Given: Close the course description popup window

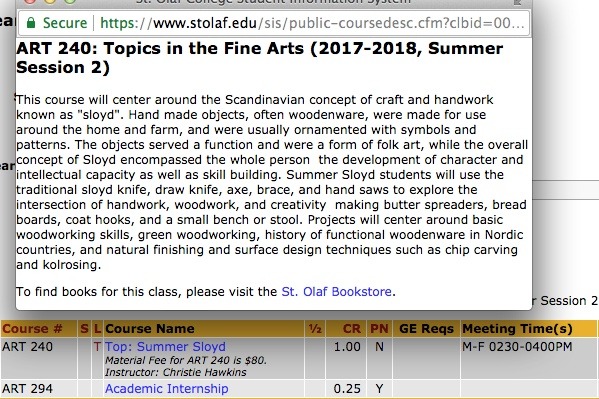Looking at the screenshot, I should tap(30, 1).
